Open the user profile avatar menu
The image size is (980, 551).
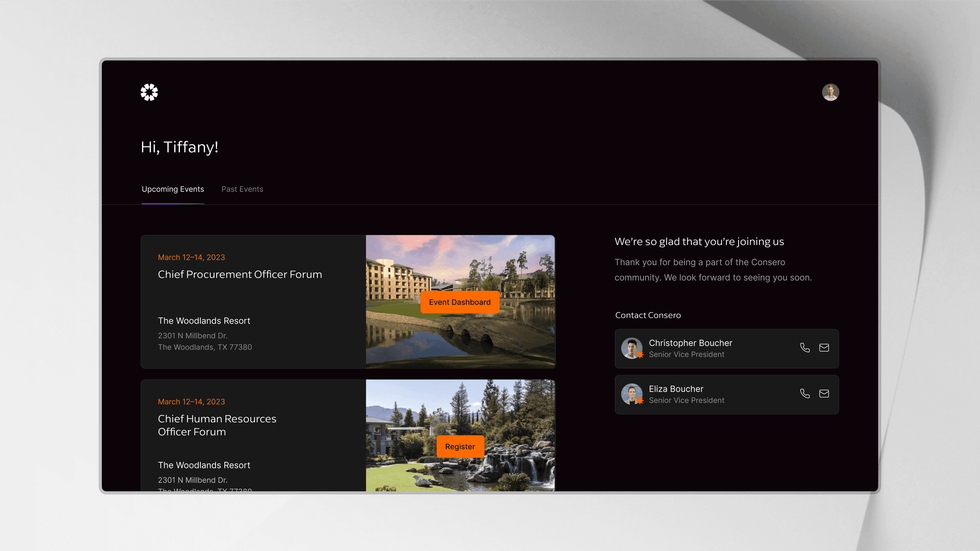click(x=830, y=92)
